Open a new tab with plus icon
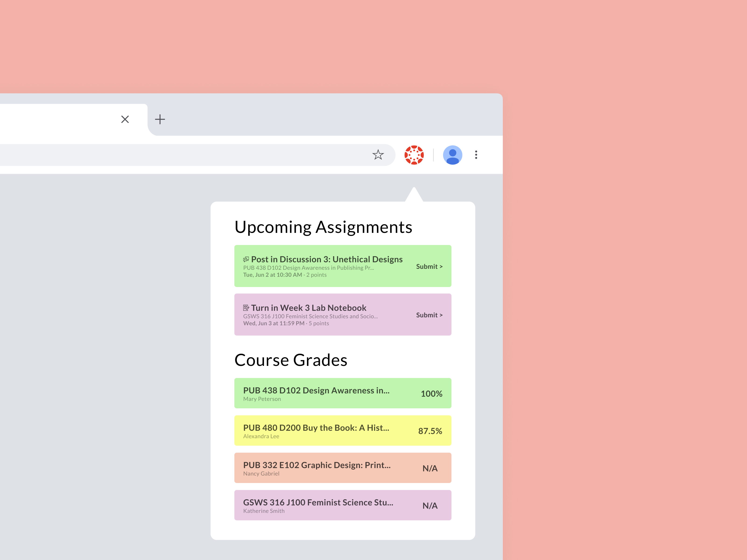The width and height of the screenshot is (747, 560). coord(160,119)
